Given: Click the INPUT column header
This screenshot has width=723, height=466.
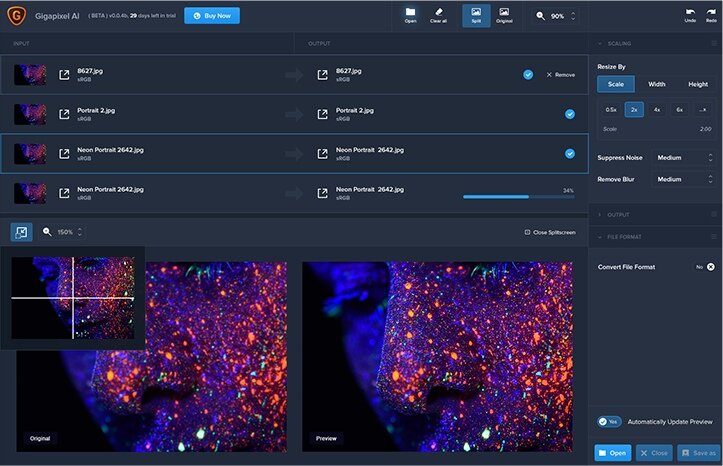Looking at the screenshot, I should [x=21, y=43].
